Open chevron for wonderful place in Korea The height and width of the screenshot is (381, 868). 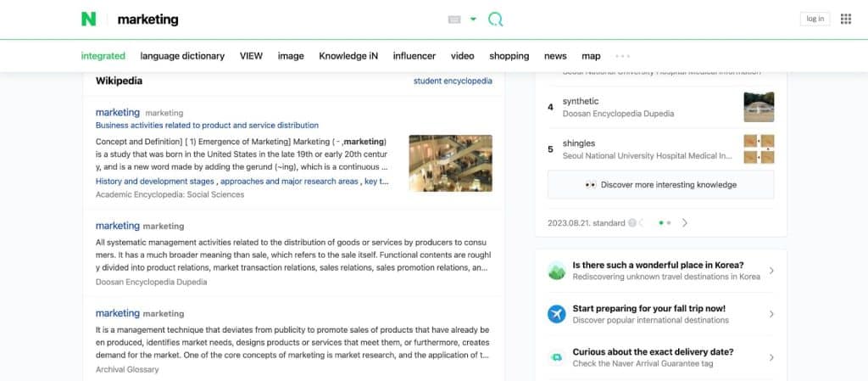coord(771,271)
